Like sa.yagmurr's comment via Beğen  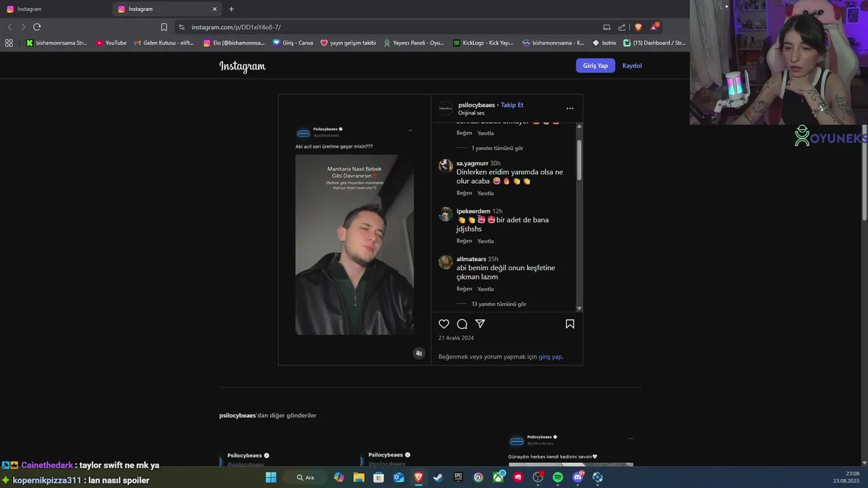click(x=464, y=193)
